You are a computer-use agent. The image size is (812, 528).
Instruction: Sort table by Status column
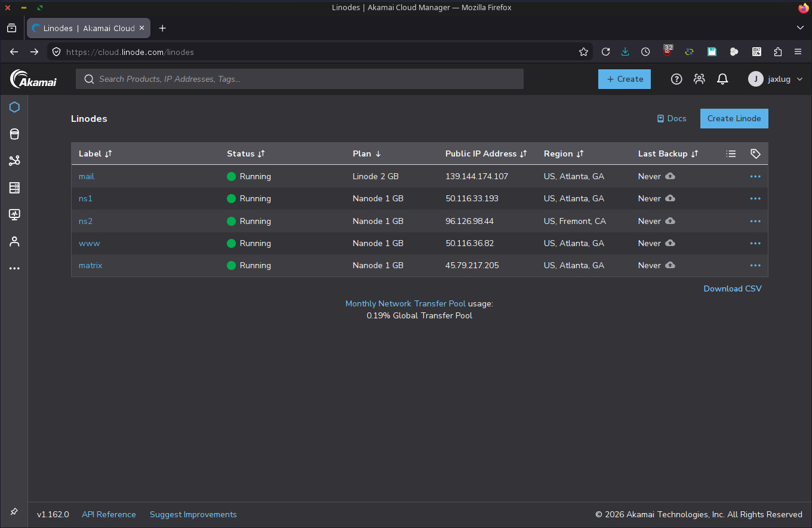coord(245,154)
